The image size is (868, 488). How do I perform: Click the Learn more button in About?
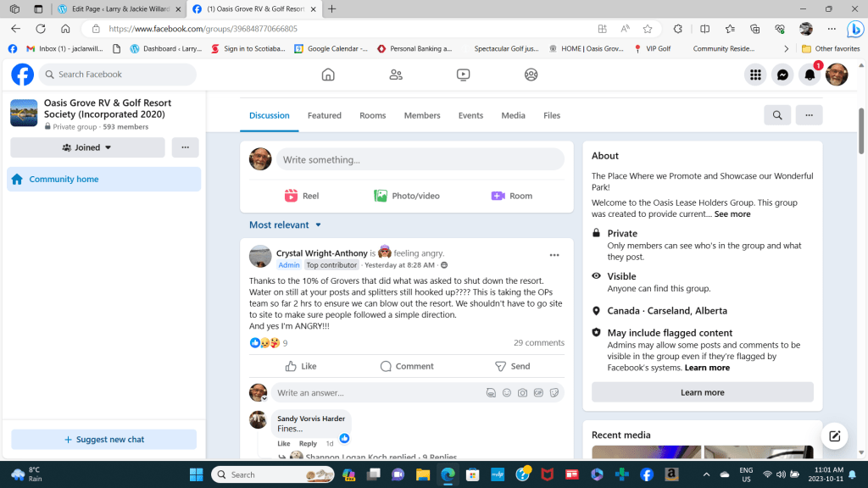click(x=702, y=392)
